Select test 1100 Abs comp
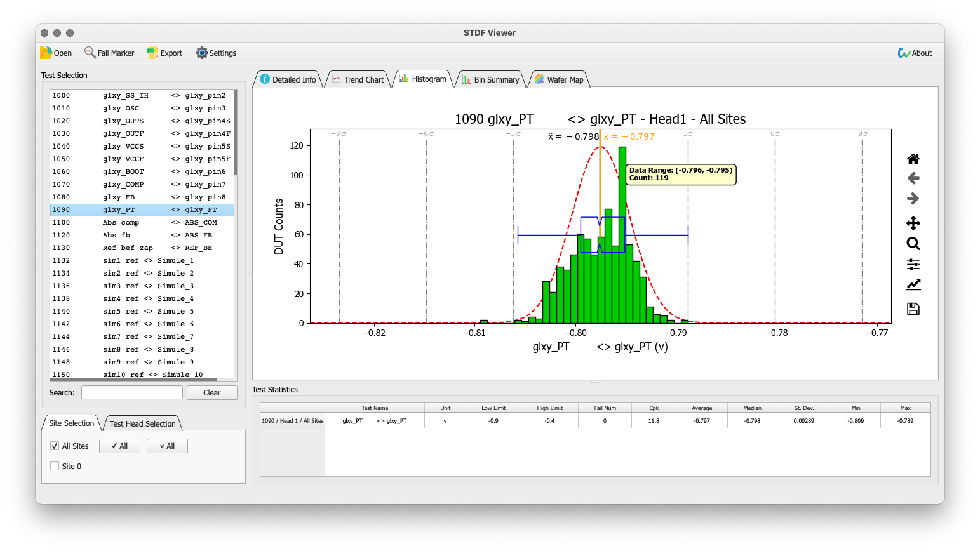Viewport: 980px width, 551px height. (142, 223)
